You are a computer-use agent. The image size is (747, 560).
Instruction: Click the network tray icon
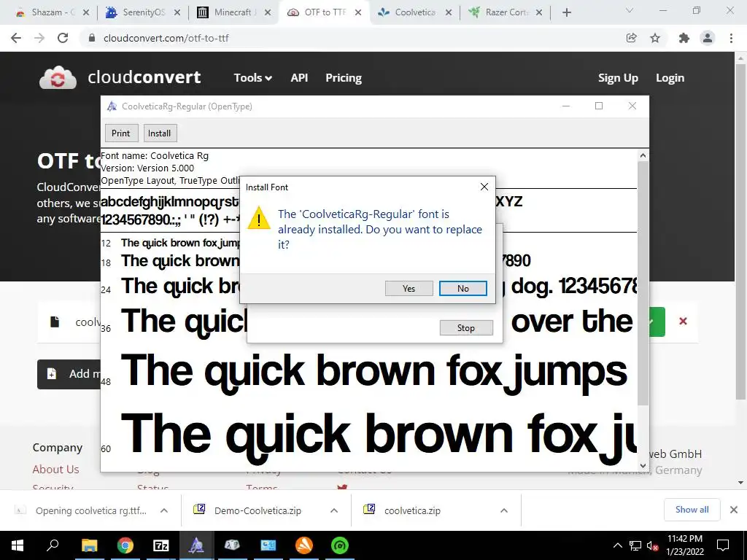click(635, 545)
